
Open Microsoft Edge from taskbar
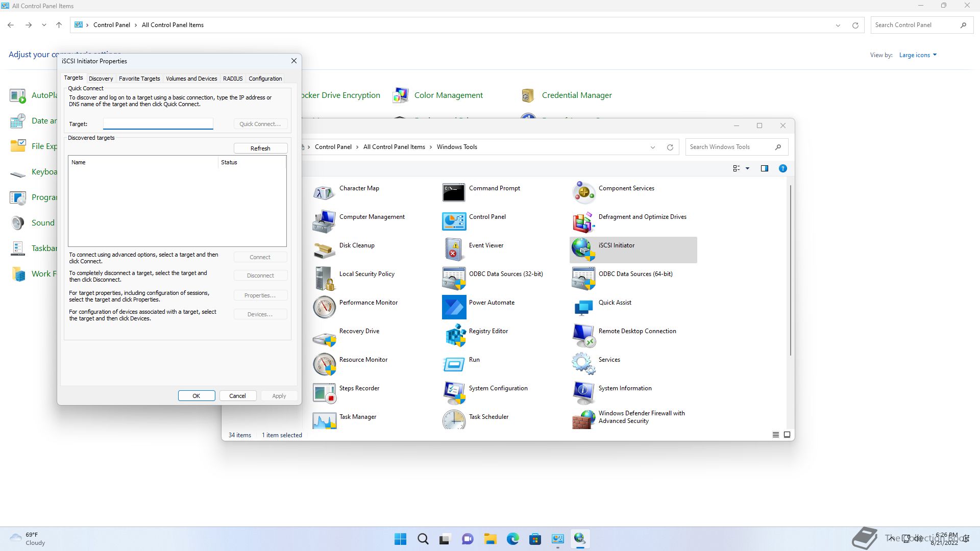513,539
